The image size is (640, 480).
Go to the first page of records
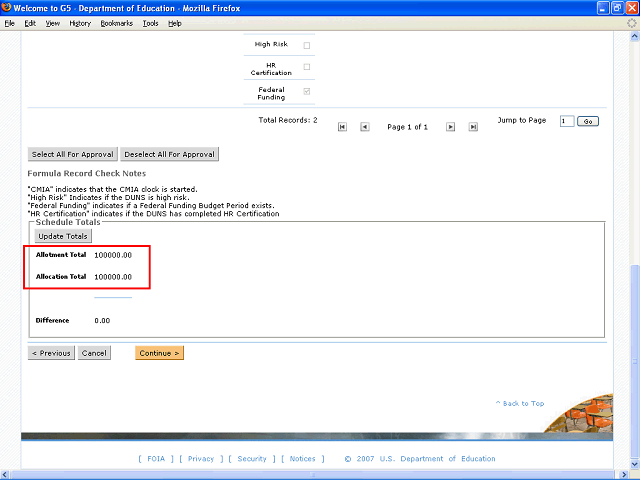(342, 127)
